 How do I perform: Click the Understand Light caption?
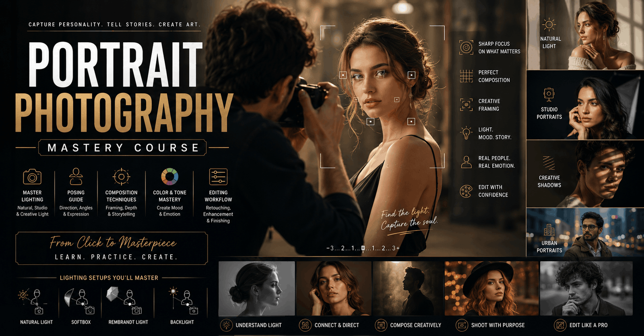click(258, 325)
